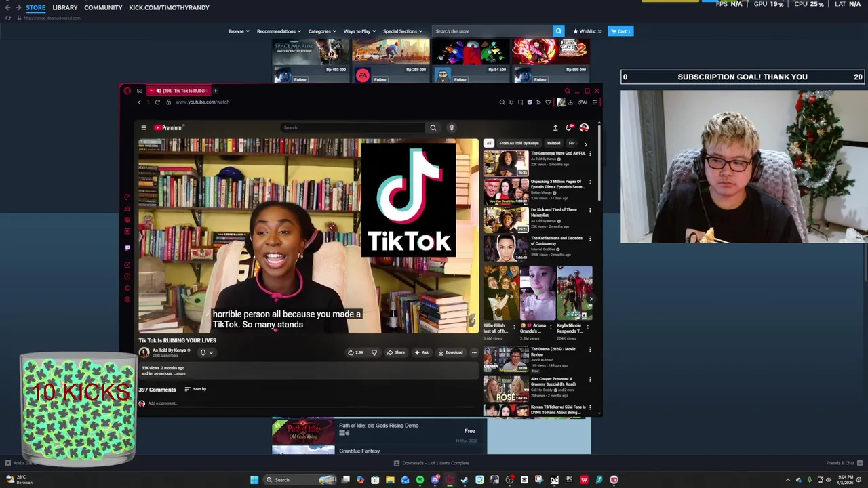Screen dimensions: 868x488
Task: Like the TikTok video (2.9K)
Action: tap(356, 352)
